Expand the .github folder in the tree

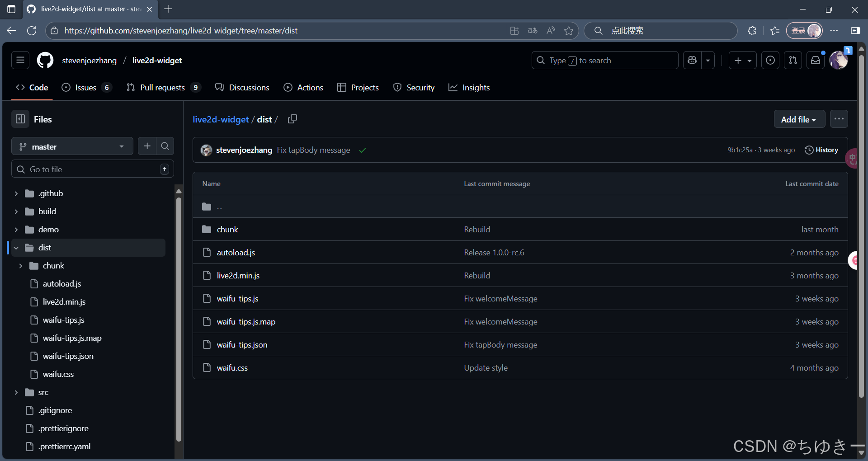(x=16, y=193)
